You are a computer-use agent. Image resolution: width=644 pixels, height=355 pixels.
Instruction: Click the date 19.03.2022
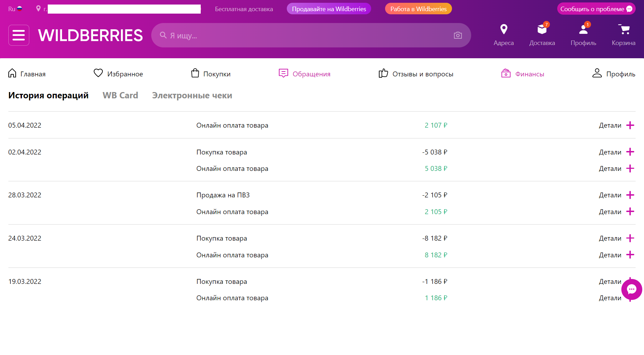[x=25, y=281]
